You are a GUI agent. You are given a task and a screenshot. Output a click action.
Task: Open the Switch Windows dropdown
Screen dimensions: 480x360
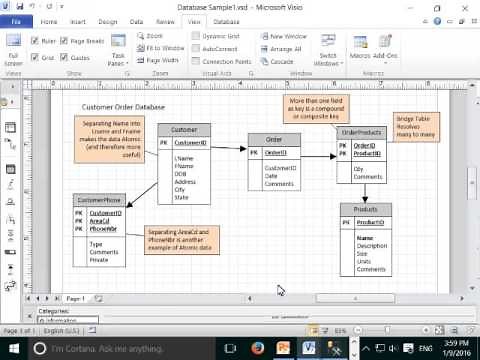coord(328,50)
